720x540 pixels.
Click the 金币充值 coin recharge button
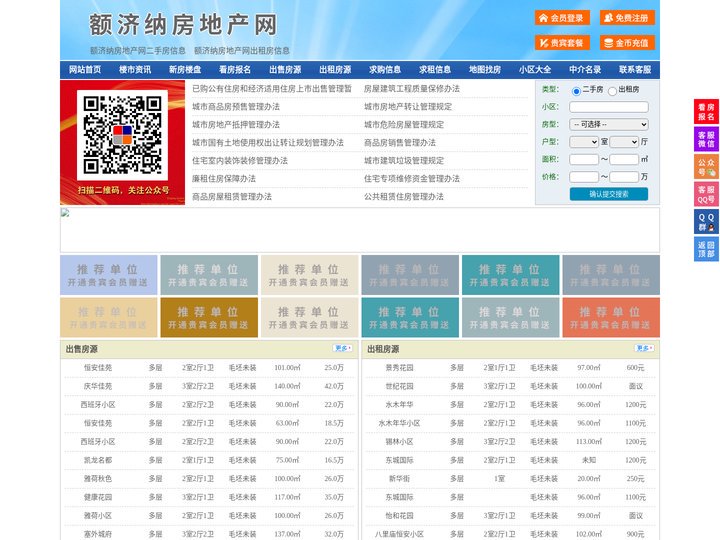point(627,43)
